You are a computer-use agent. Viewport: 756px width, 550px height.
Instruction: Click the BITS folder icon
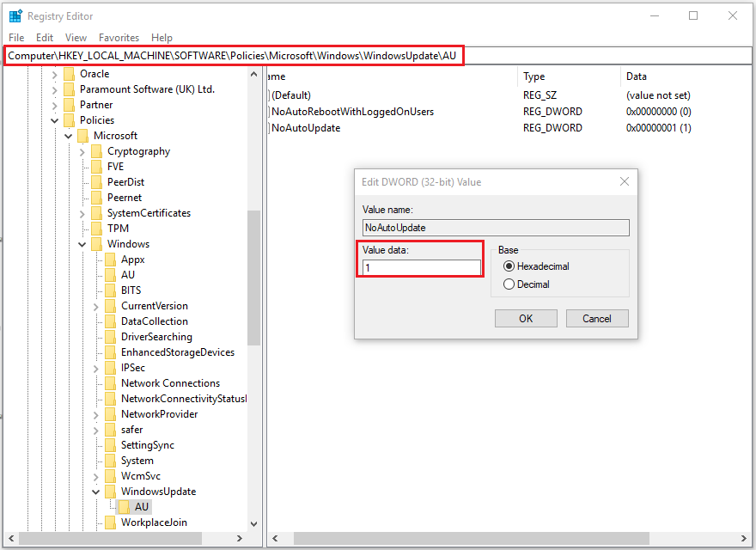[111, 290]
